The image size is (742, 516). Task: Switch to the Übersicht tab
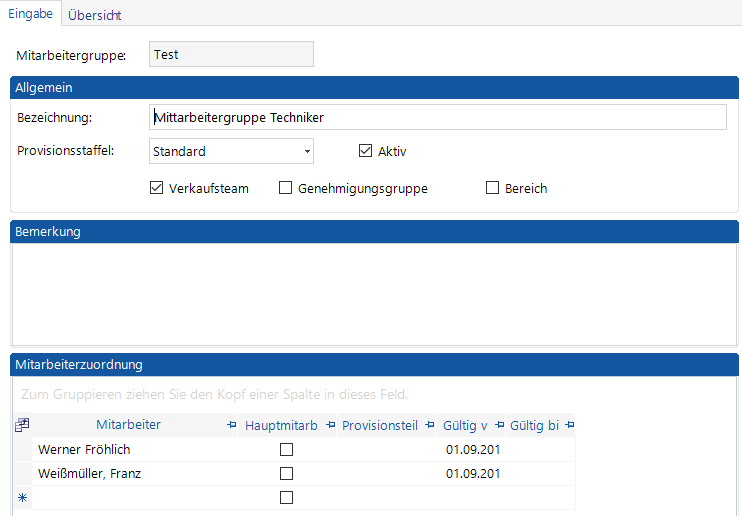pyautogui.click(x=95, y=15)
